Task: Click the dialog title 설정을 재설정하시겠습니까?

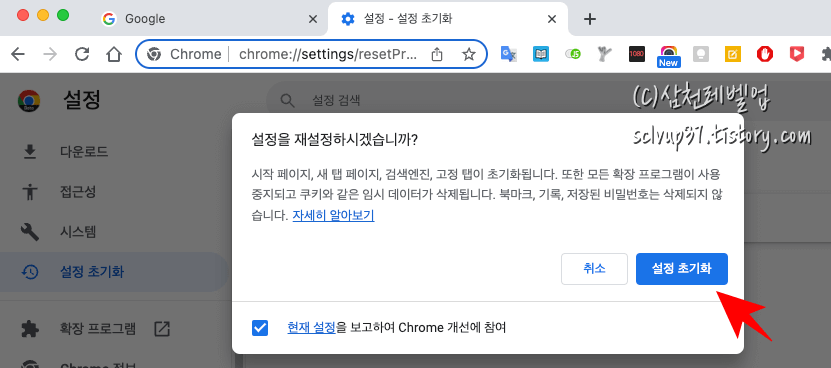Action: tap(334, 139)
